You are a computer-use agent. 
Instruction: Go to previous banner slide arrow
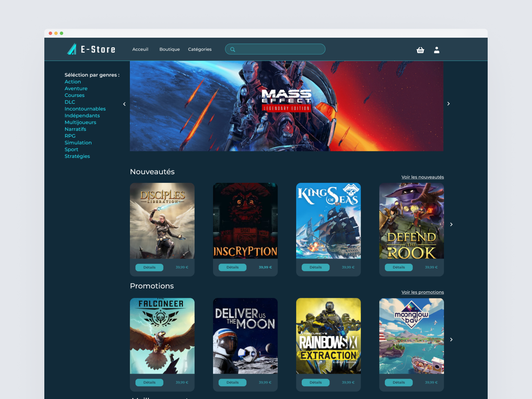coord(124,104)
